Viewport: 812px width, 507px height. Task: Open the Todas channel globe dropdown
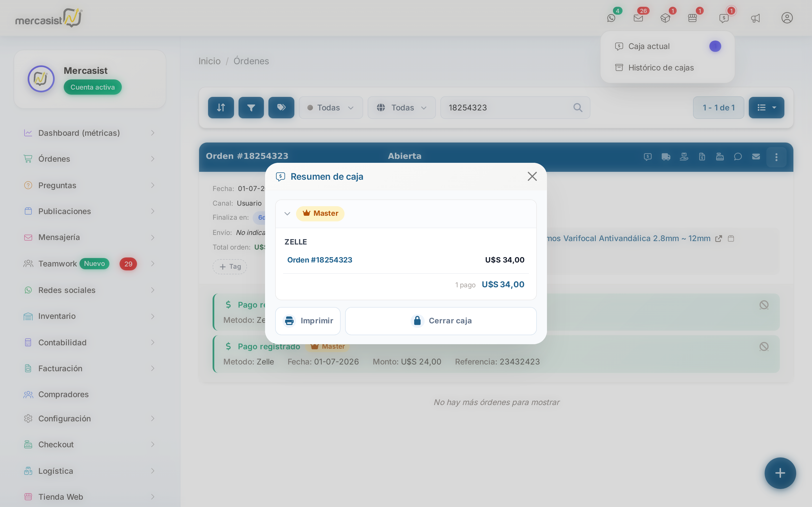pyautogui.click(x=402, y=108)
